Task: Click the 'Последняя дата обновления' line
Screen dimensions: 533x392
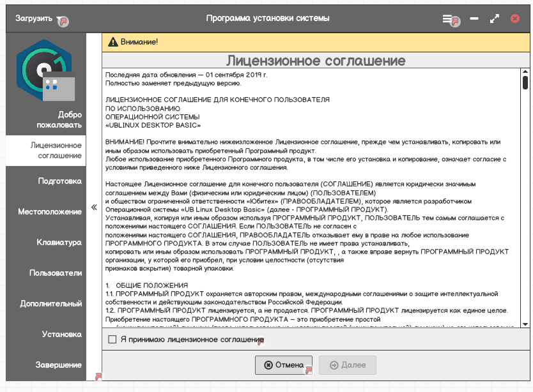Action: tap(186, 75)
